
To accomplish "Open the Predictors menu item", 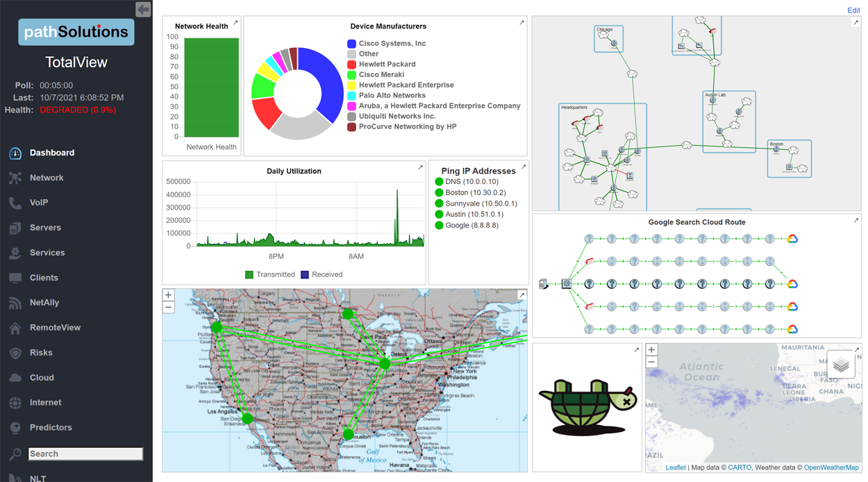I will tap(50, 428).
